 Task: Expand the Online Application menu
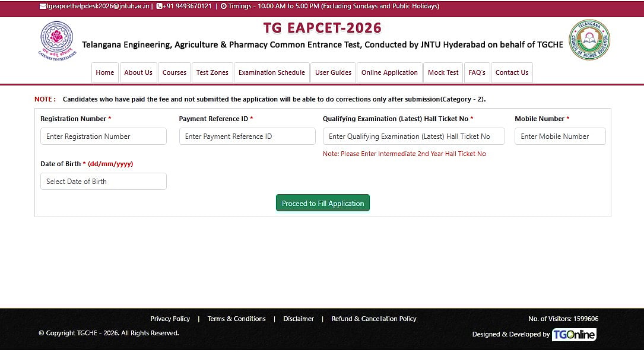point(389,72)
